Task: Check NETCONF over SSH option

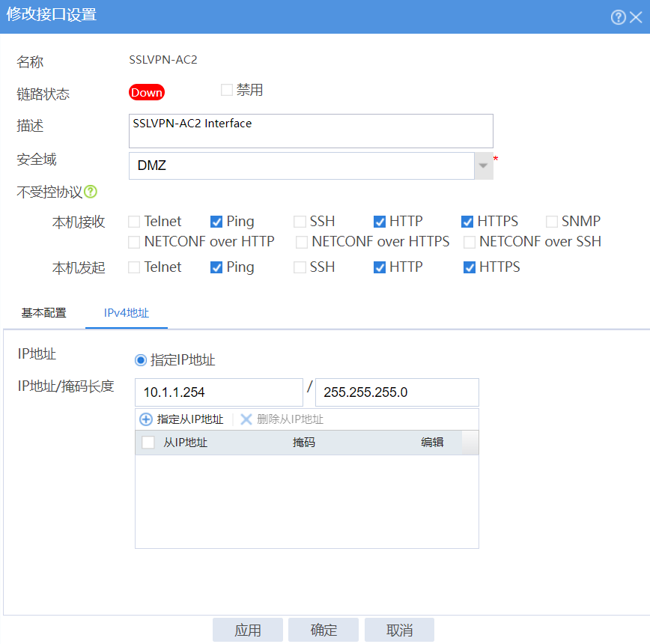Action: pos(470,242)
